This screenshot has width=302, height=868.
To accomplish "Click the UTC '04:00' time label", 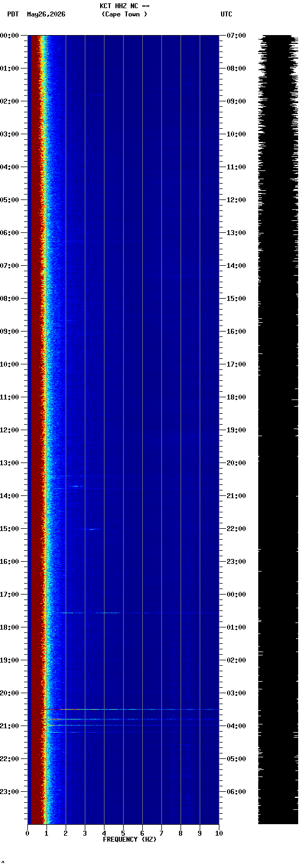I will tap(236, 726).
